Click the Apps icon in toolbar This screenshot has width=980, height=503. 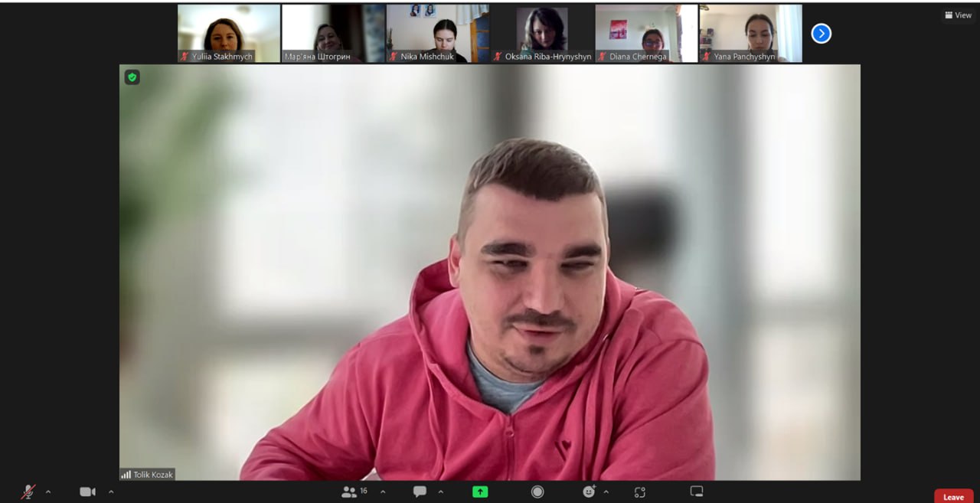(x=640, y=492)
